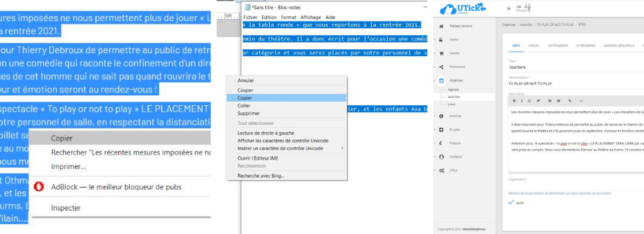Image resolution: width=644 pixels, height=234 pixels.
Task: Toggle bold in the description editor
Action: coord(514,101)
